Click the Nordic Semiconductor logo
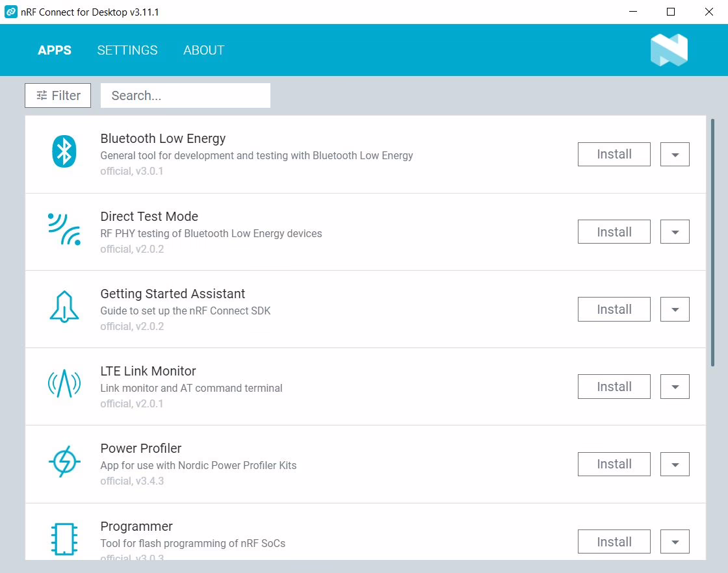 (x=668, y=50)
